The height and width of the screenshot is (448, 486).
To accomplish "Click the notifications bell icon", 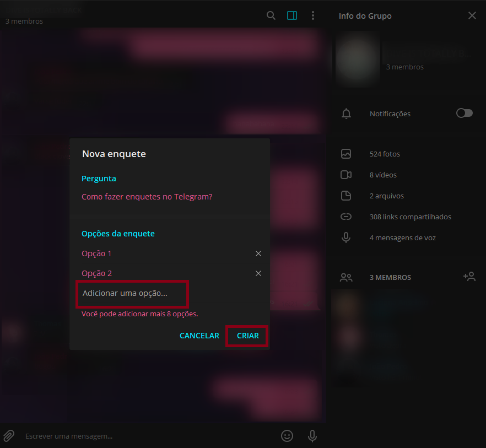I will point(346,114).
